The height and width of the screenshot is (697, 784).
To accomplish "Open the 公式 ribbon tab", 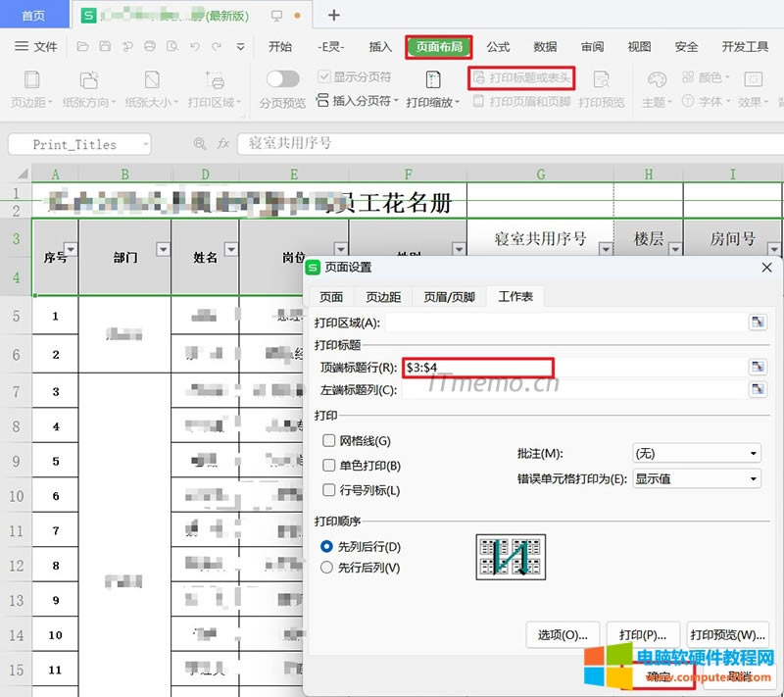I will click(x=498, y=46).
